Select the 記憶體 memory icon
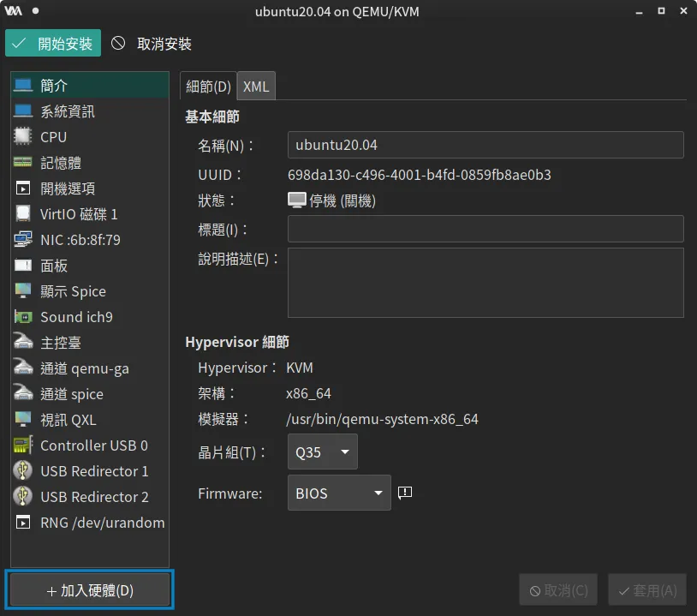 pos(23,163)
